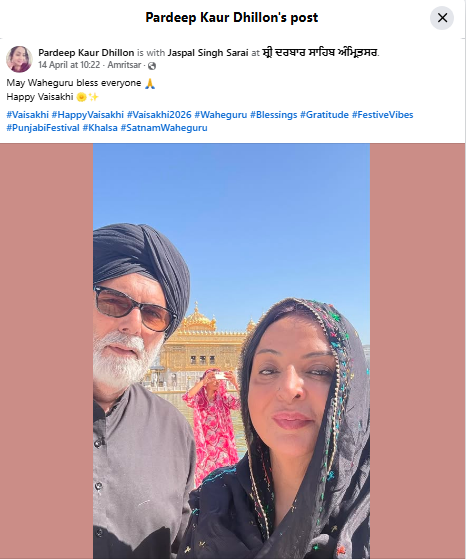Open the Golden Temple selfie photo
This screenshot has height=559, width=466.
[x=231, y=351]
